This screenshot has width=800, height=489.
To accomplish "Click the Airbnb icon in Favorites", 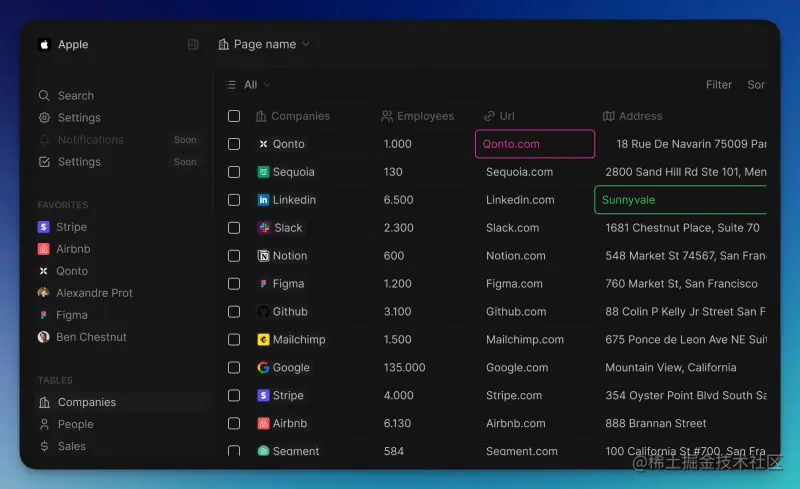I will click(x=44, y=249).
